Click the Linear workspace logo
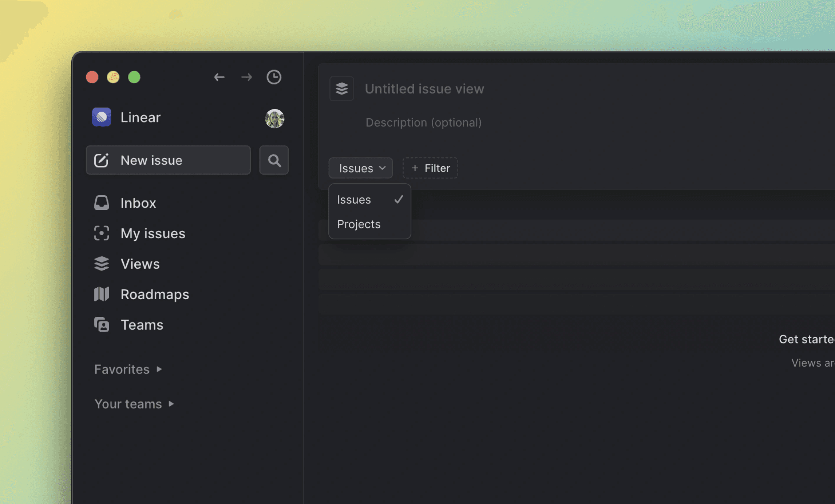Screen dimensions: 835x504 102,117
